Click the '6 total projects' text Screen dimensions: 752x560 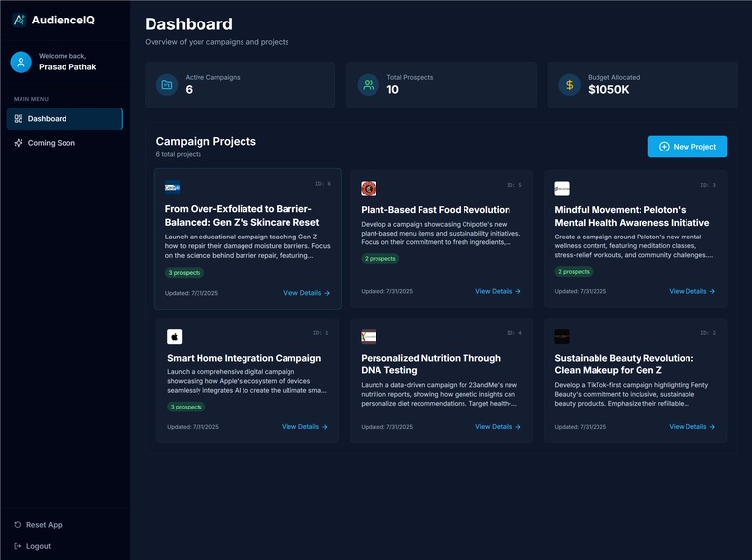(x=178, y=154)
